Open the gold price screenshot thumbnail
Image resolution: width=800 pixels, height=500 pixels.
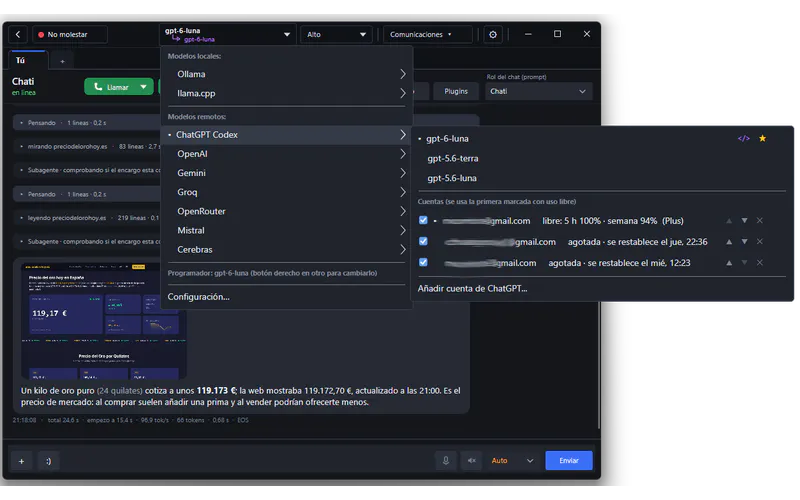(x=104, y=320)
